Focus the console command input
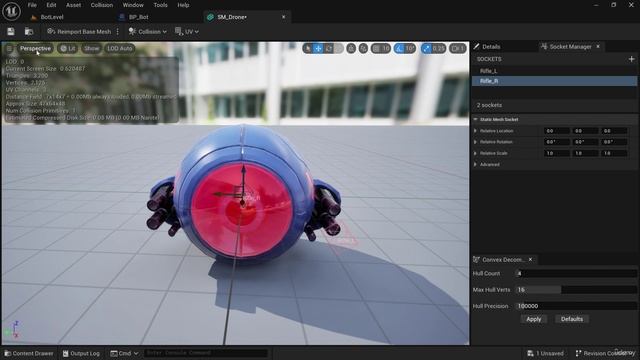This screenshot has width=640, height=360. pyautogui.click(x=206, y=353)
